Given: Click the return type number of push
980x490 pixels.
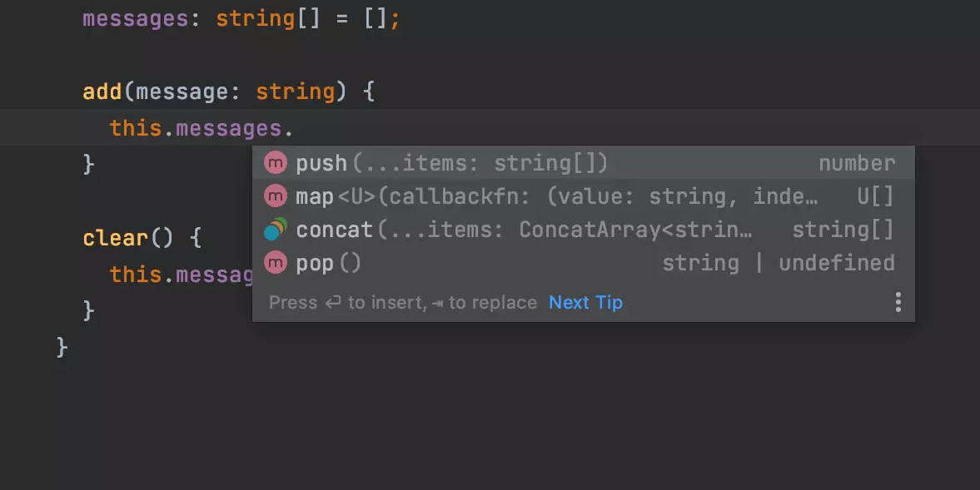Looking at the screenshot, I should (857, 163).
